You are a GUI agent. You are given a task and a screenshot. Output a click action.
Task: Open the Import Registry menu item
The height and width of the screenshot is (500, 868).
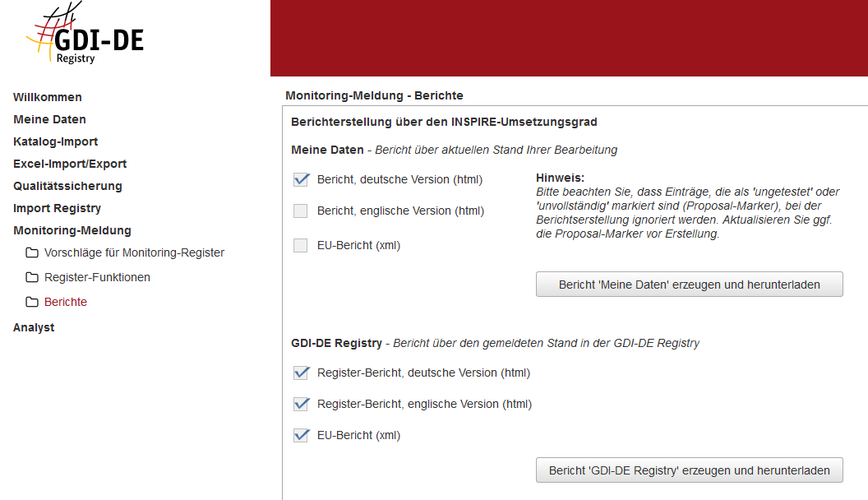click(57, 208)
